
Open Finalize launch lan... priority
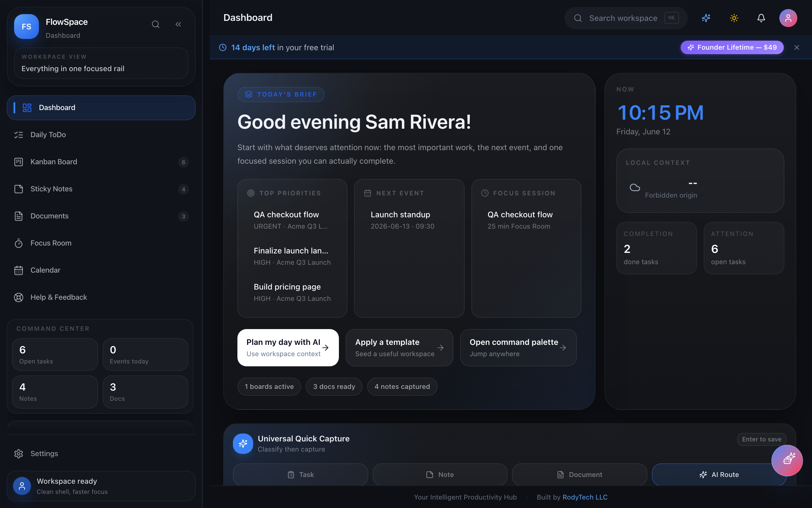coord(292,256)
